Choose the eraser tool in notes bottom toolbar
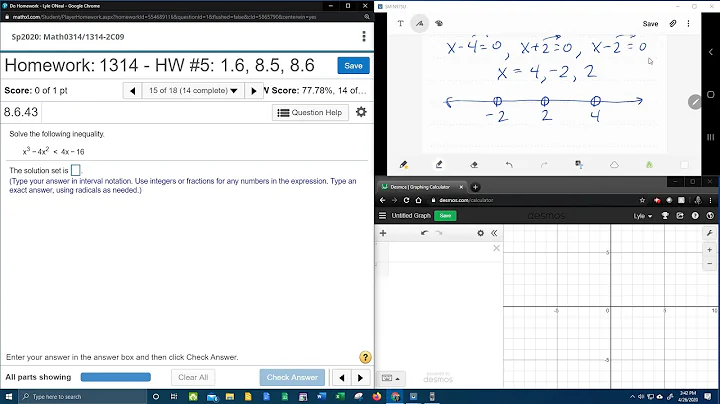This screenshot has width=720, height=404. click(474, 164)
